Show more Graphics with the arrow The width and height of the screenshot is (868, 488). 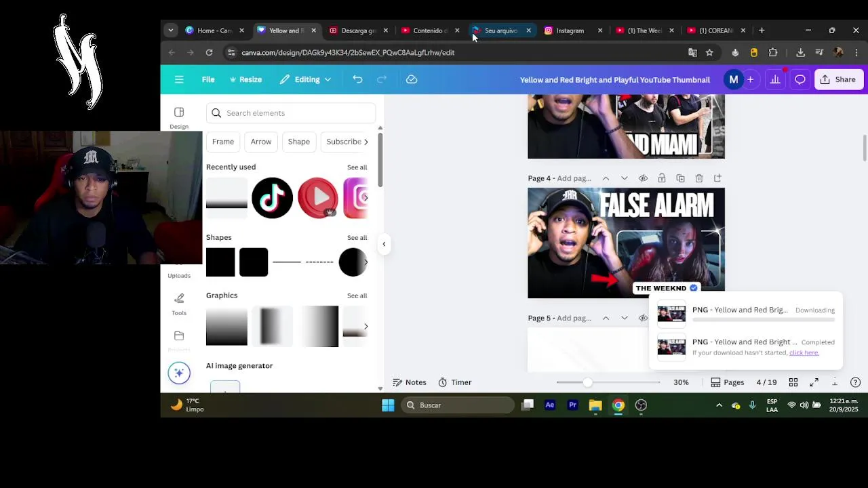(x=366, y=326)
